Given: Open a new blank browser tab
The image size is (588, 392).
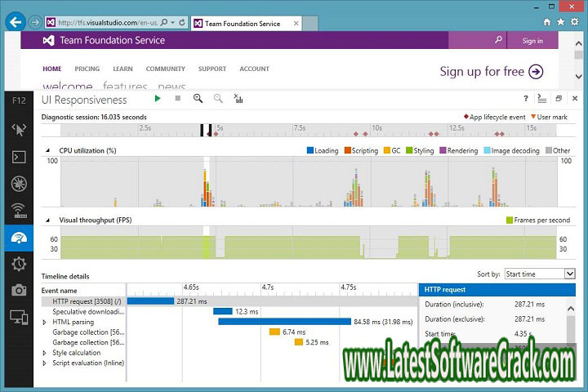Looking at the screenshot, I should (310, 23).
